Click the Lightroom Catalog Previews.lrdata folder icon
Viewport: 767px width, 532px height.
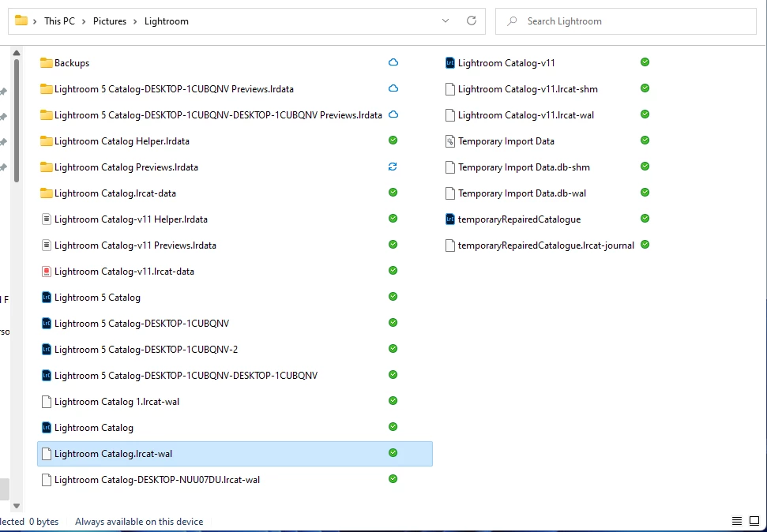tap(47, 167)
